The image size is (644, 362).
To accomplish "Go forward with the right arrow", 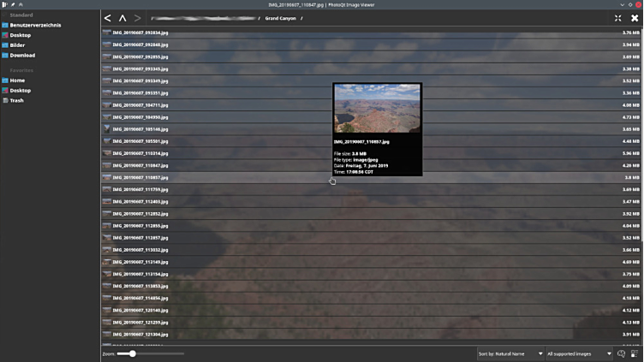I will click(137, 18).
